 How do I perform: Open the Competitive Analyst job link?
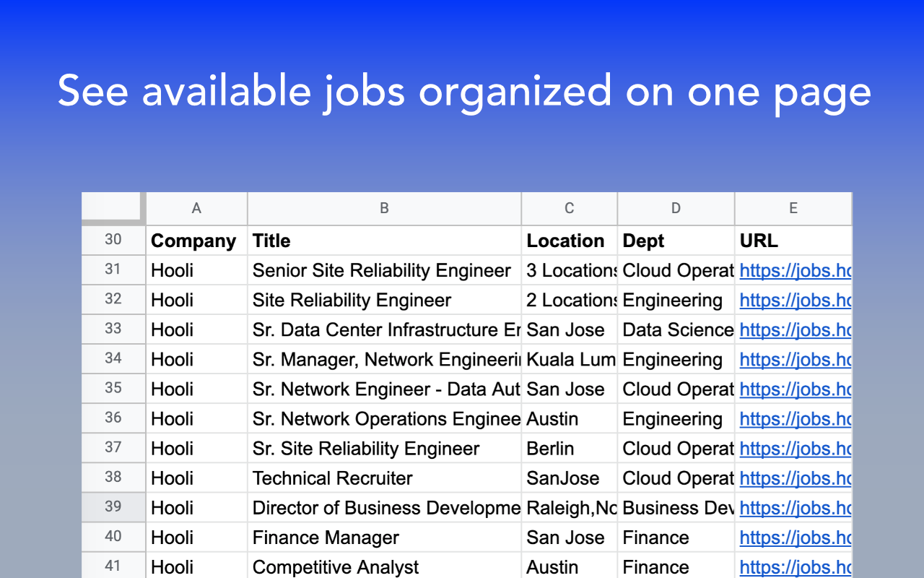point(796,567)
